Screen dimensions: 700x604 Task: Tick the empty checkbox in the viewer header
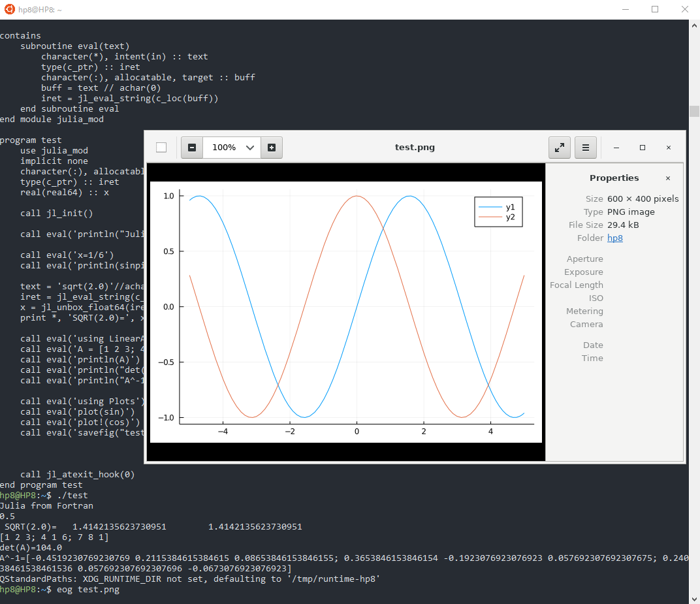[x=161, y=148]
